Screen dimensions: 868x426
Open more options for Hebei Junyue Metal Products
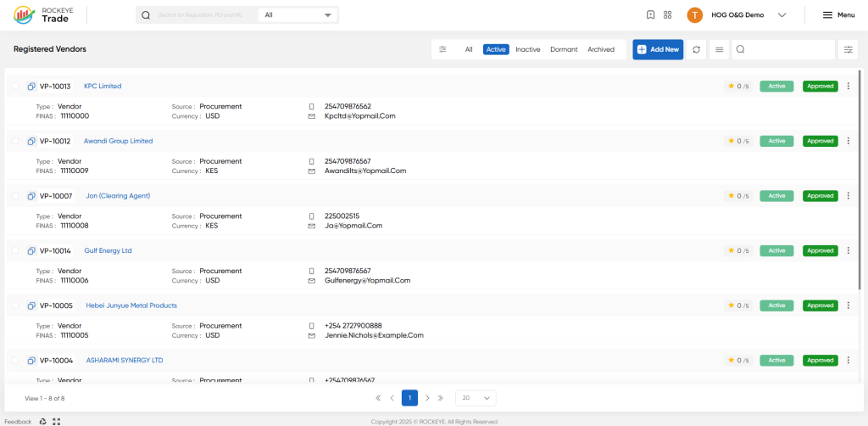point(848,305)
